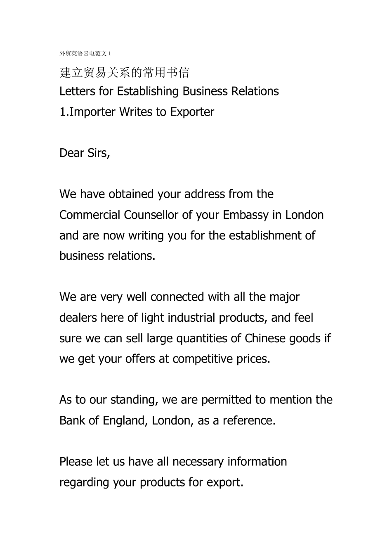
Task: Click the line 'We have obtained your address from the'
Action: [x=166, y=194]
